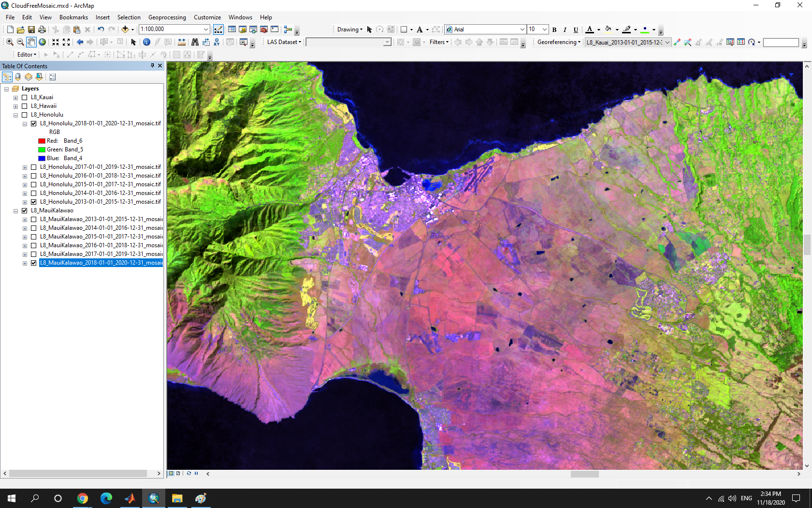The width and height of the screenshot is (812, 508).
Task: Click the Add Data button icon
Action: 125,30
